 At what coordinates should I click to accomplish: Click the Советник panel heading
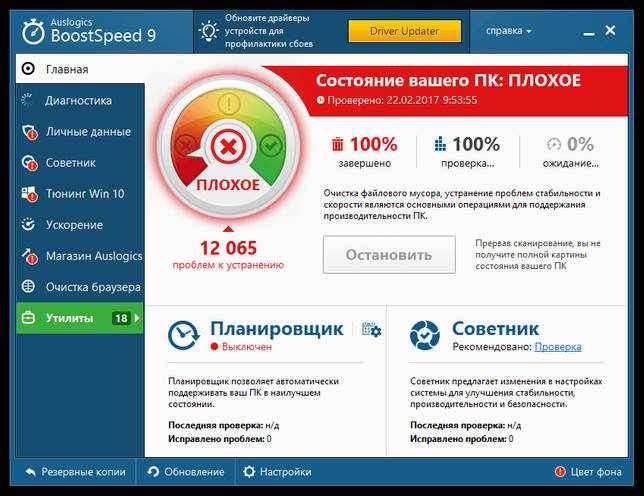click(495, 328)
